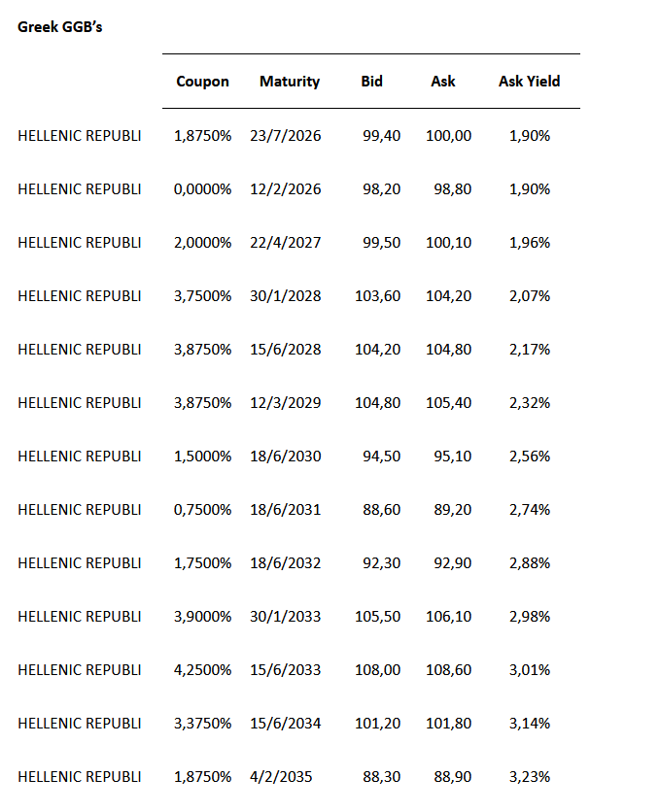Image resolution: width=660 pixels, height=812 pixels.
Task: Click the Bid column header
Action: pos(372,82)
